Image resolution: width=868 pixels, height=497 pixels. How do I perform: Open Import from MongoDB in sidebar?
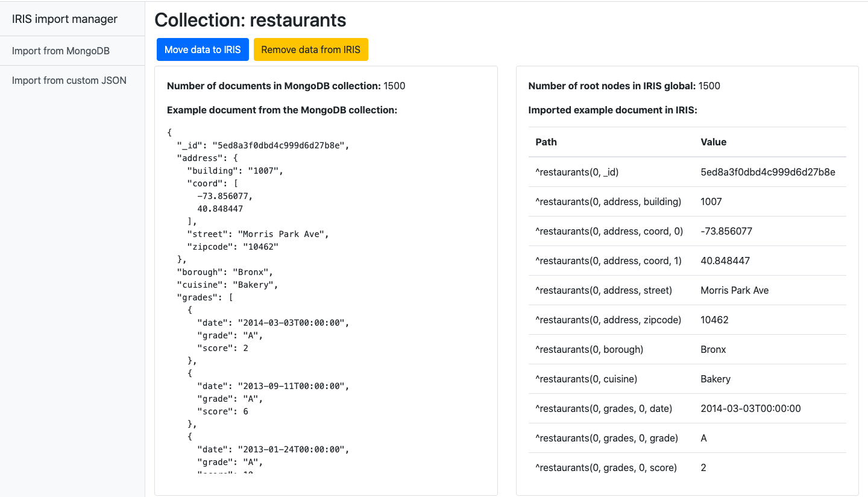[x=61, y=51]
